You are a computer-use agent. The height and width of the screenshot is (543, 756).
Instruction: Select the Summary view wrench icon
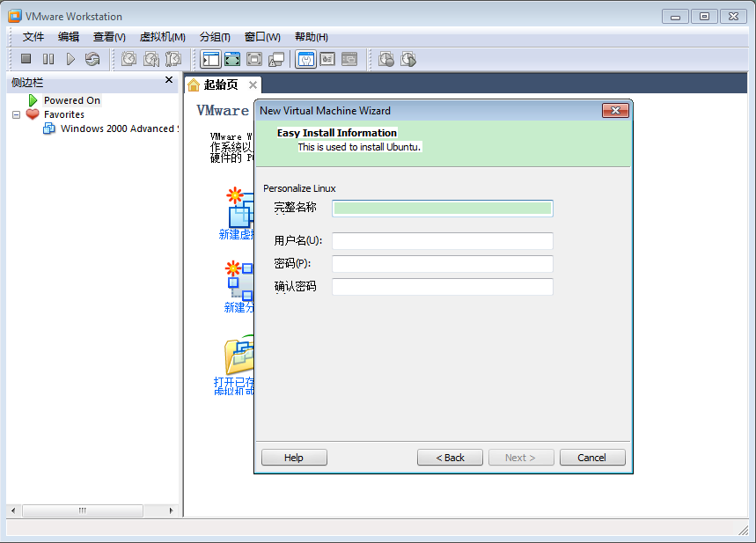pos(305,59)
